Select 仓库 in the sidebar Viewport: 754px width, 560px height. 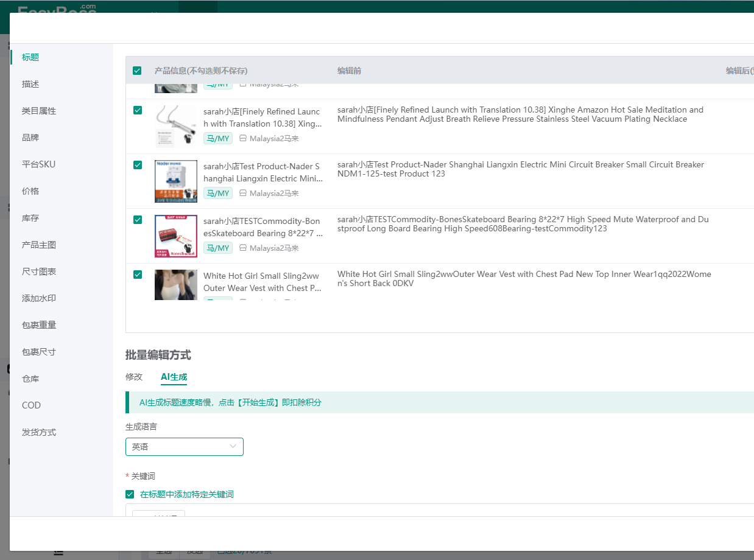click(x=30, y=379)
